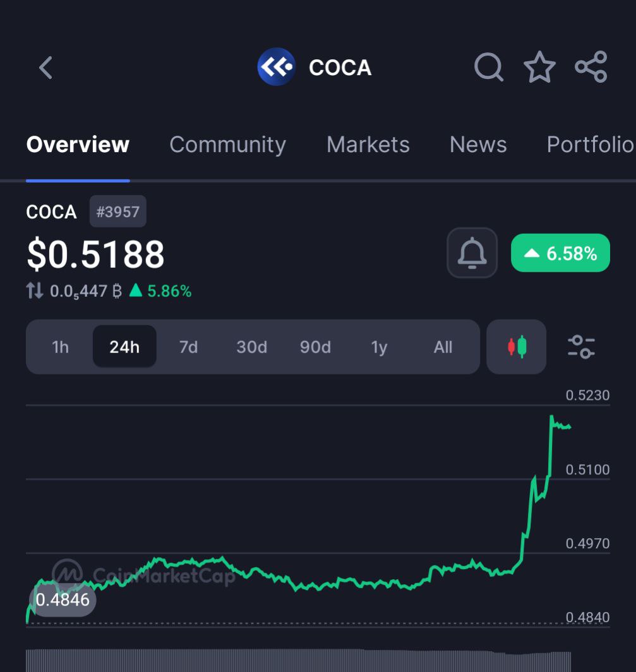
Task: Go back using the left chevron arrow
Action: coord(45,68)
